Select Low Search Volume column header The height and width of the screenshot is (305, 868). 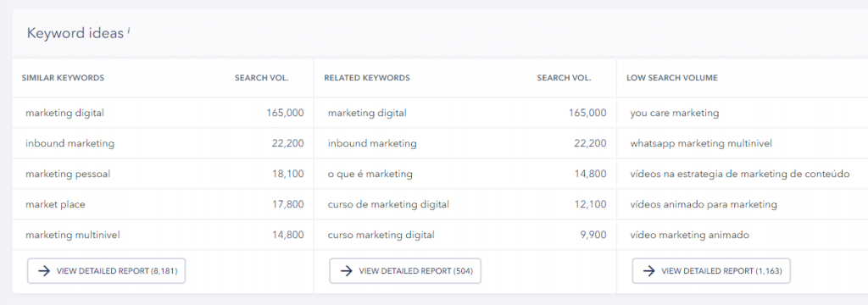(x=672, y=78)
